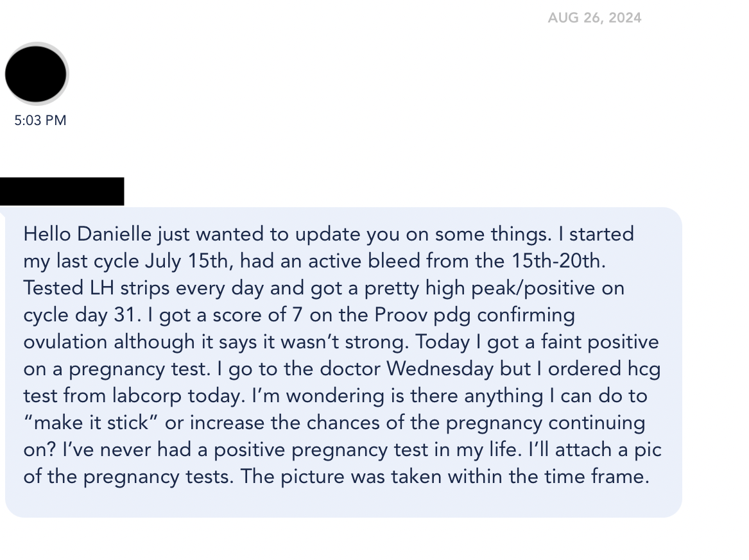
Task: Click the redacted sender name bar
Action: (x=62, y=191)
